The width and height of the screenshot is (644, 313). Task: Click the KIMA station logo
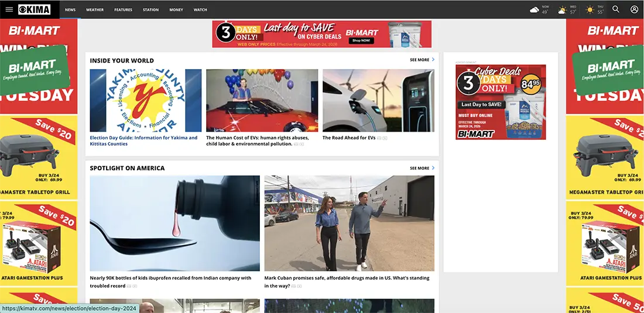coord(35,9)
